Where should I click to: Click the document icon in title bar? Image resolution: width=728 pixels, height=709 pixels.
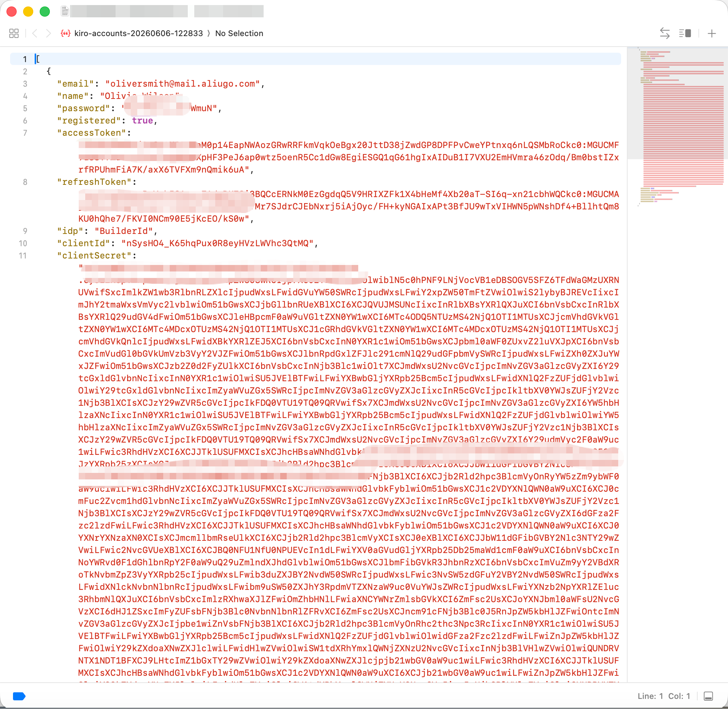coord(65,11)
